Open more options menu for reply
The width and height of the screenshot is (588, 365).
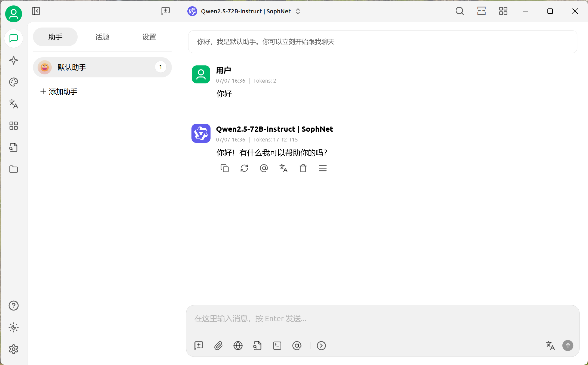[323, 168]
